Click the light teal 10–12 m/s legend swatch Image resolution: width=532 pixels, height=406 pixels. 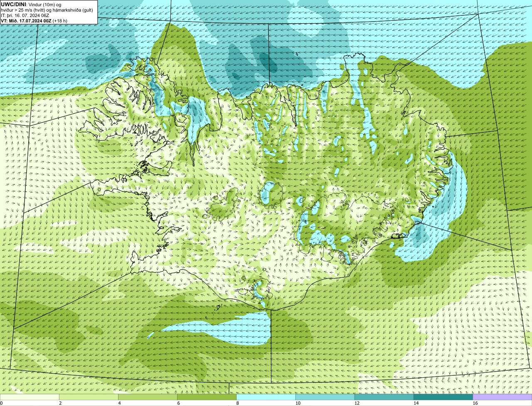(325, 397)
